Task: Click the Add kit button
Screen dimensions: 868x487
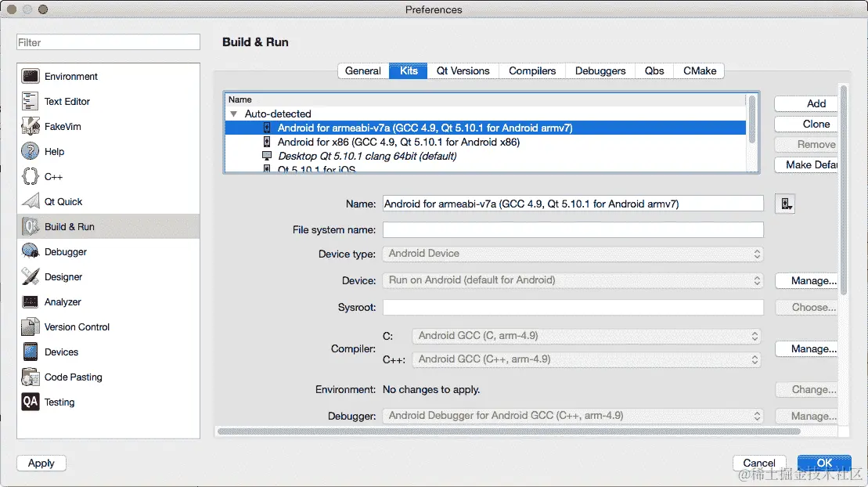Action: coord(806,103)
